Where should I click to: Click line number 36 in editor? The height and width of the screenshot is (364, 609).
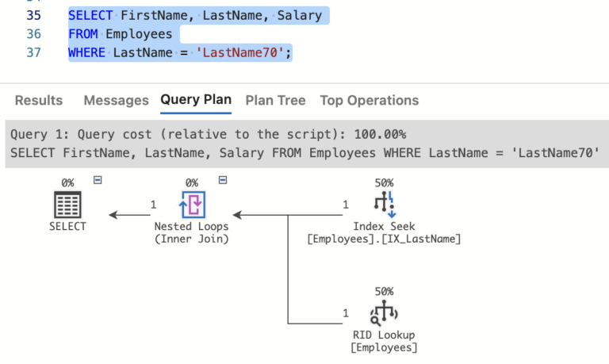pos(33,34)
